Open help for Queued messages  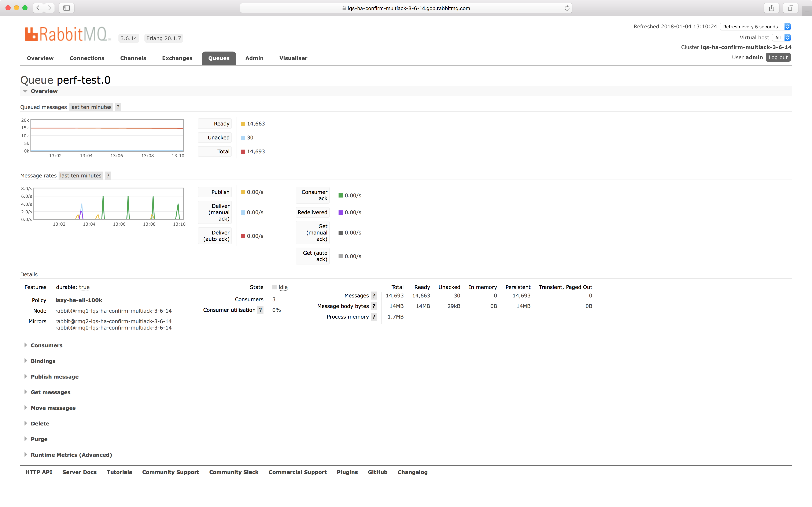coord(118,107)
